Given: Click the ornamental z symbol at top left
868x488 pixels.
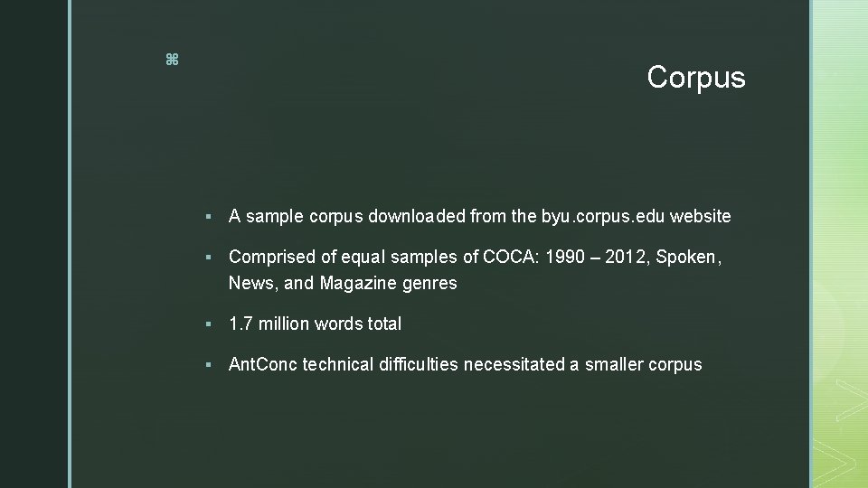Looking at the screenshot, I should click(172, 60).
